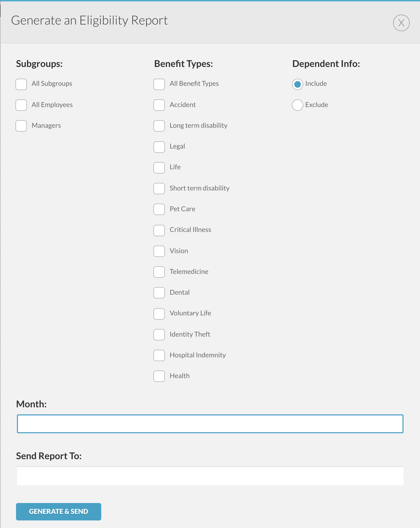Screen dimensions: 420x528
Task: Choose Exclude dependent info radio
Action: pos(297,105)
